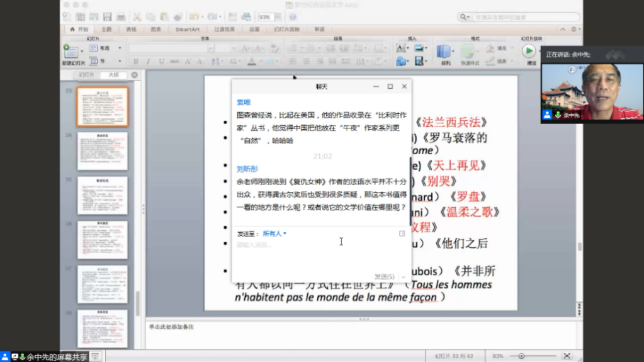Toggle italic formatting

(149, 62)
